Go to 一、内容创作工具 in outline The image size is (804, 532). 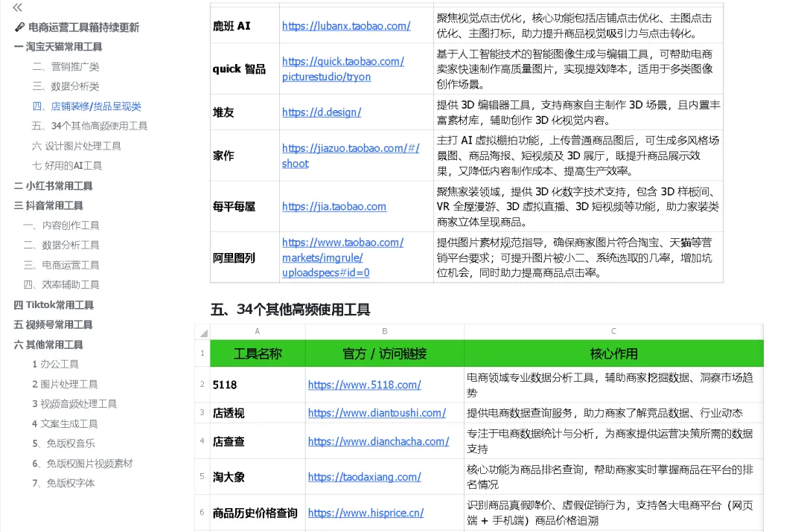pyautogui.click(x=62, y=225)
